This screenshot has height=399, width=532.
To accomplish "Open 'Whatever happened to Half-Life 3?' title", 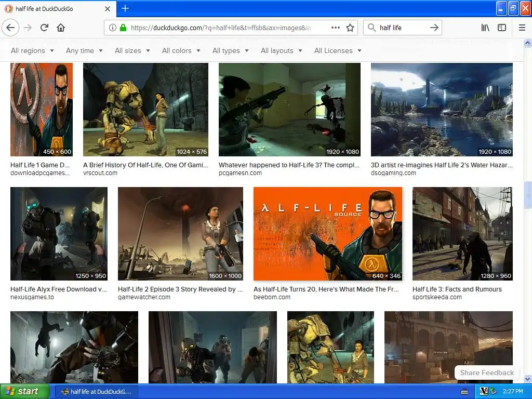I will coord(289,165).
